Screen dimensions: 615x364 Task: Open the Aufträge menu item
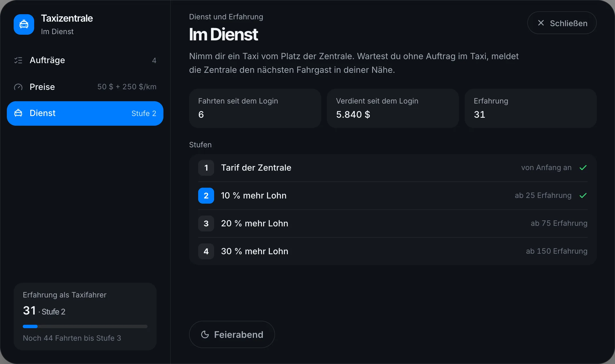(x=85, y=60)
